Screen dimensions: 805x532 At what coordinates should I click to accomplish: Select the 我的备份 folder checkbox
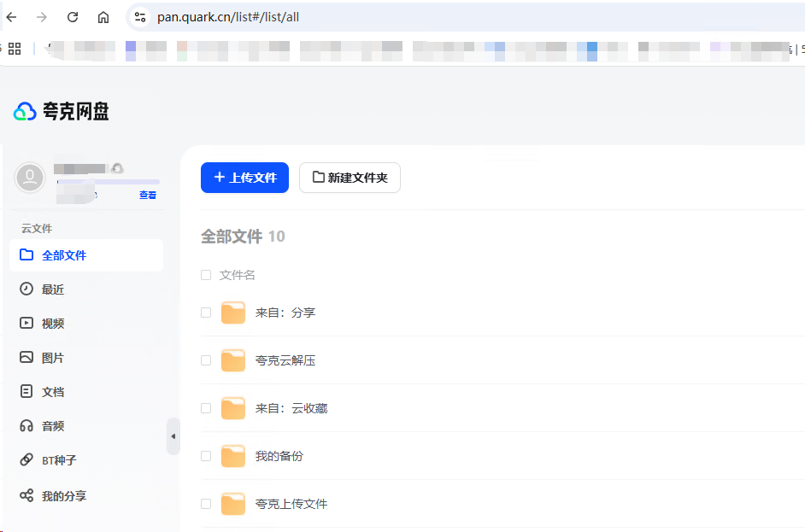pyautogui.click(x=206, y=456)
